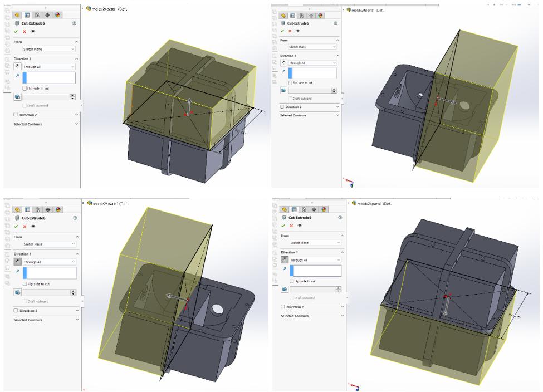Cancel Cut-Extrude6 with red X, upper-right screenshot
Screen dimensions: 543x392
coord(290,31)
